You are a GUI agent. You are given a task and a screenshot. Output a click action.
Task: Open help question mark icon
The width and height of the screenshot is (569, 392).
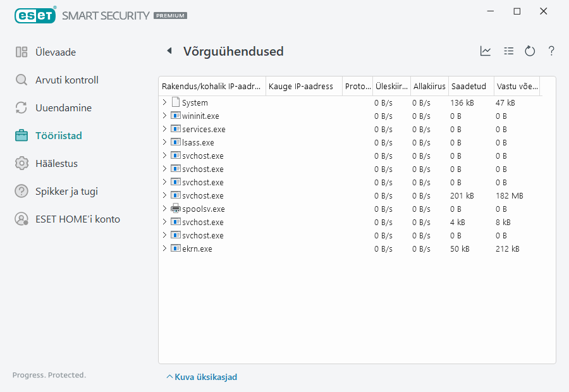click(x=551, y=51)
